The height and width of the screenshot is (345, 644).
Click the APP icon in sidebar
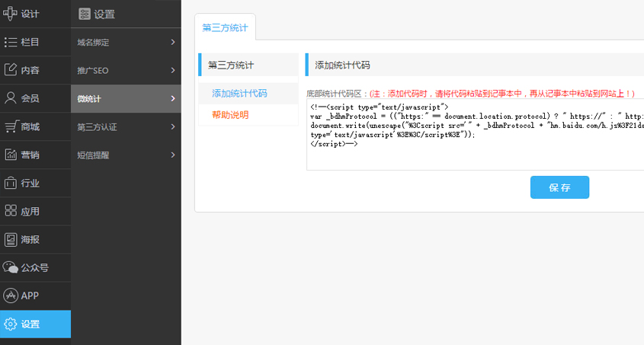click(11, 295)
